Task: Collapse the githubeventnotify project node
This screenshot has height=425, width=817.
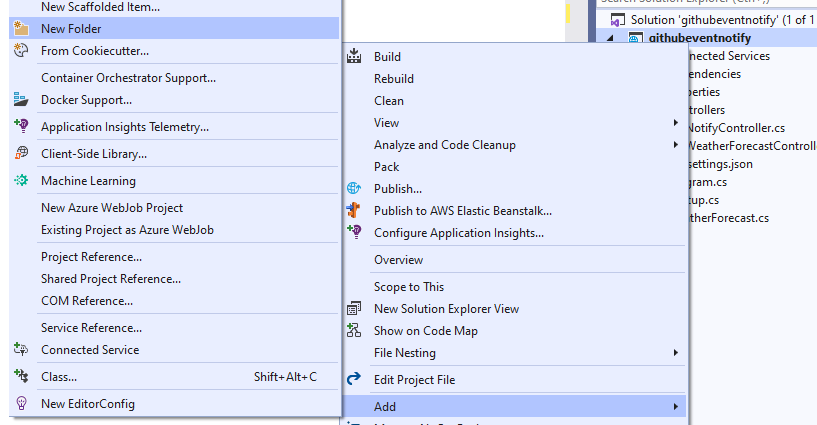Action: 610,38
